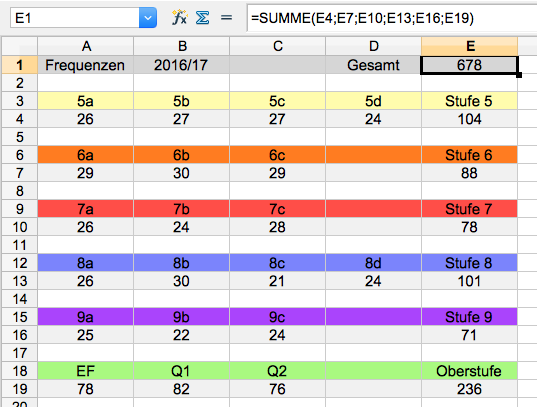537x407 pixels.
Task: Click the blue 8d cell
Action: click(373, 263)
